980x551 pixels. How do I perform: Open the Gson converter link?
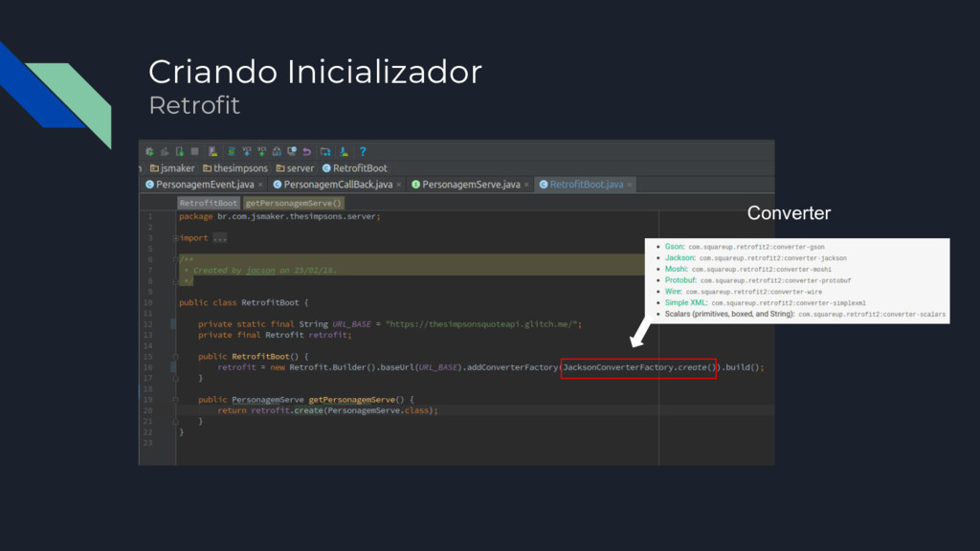674,247
